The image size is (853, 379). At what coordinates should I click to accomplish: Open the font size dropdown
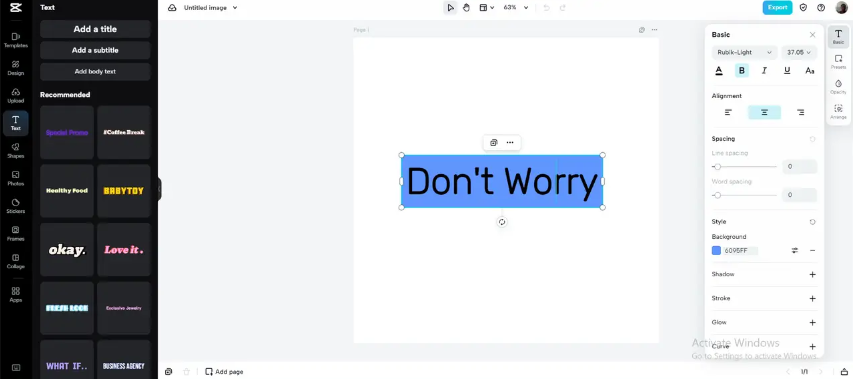[x=799, y=52]
